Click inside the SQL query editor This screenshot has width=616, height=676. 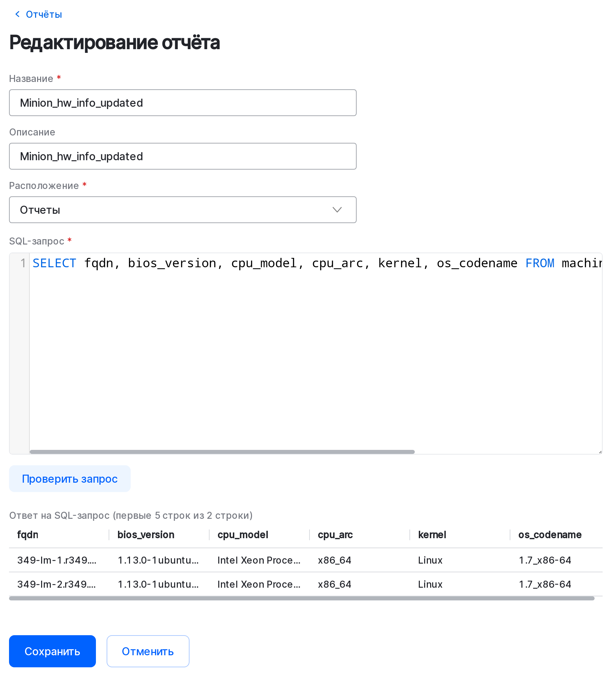click(x=315, y=352)
